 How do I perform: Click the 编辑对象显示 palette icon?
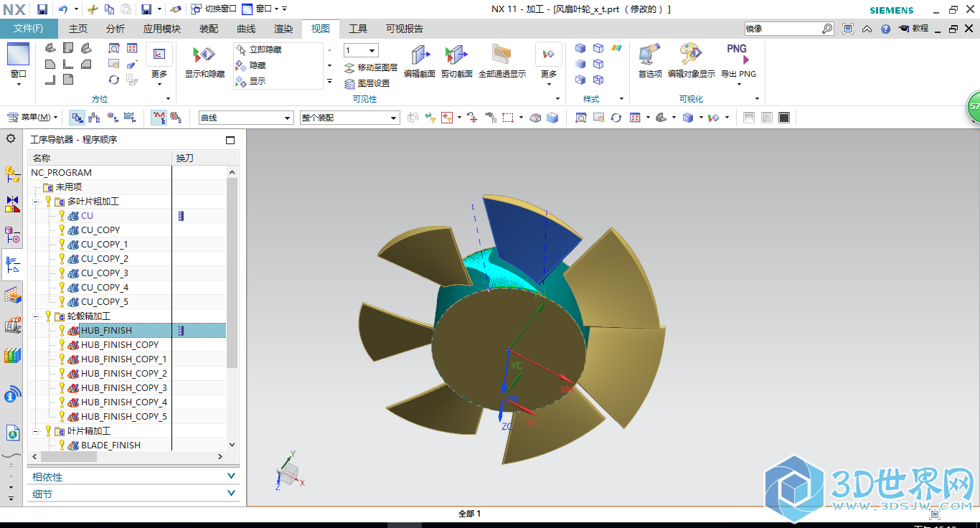tap(691, 55)
